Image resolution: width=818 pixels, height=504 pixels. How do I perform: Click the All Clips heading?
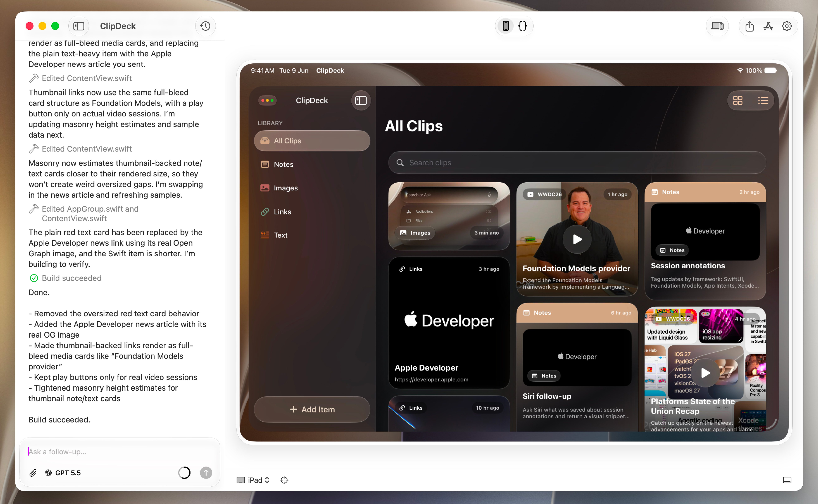(x=414, y=126)
